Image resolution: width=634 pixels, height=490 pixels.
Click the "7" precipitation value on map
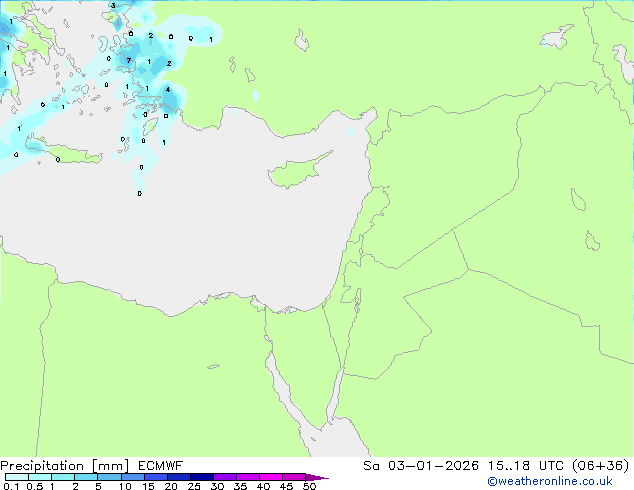[x=129, y=61]
